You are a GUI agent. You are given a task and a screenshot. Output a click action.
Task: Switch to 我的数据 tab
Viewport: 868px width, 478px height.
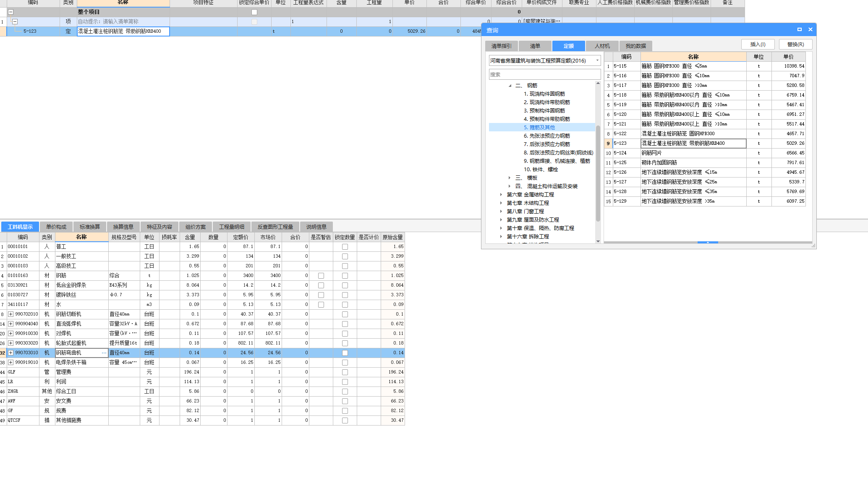[x=636, y=46]
